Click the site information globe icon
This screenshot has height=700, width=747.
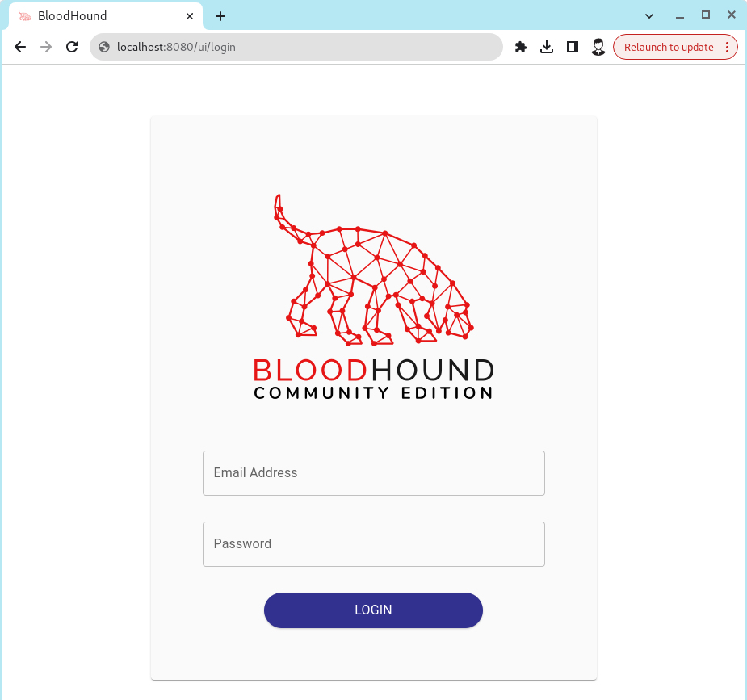click(104, 47)
